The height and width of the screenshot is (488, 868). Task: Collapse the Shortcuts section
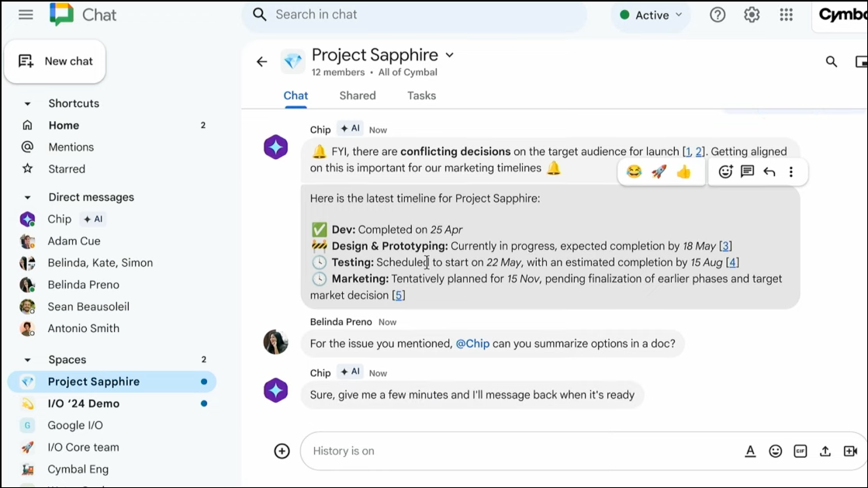pyautogui.click(x=27, y=104)
